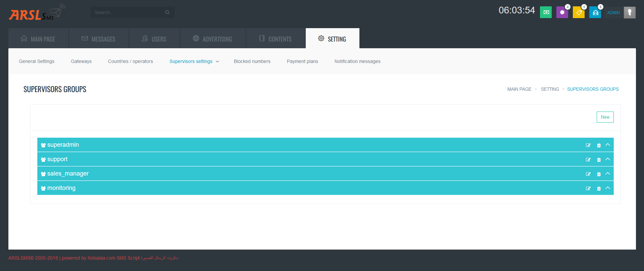Click the admin avatar picture
Viewport: 644px width, 271px height.
coord(630,12)
